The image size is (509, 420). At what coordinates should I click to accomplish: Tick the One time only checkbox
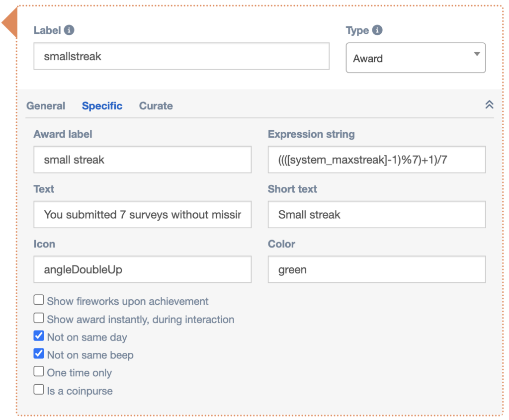pyautogui.click(x=39, y=372)
